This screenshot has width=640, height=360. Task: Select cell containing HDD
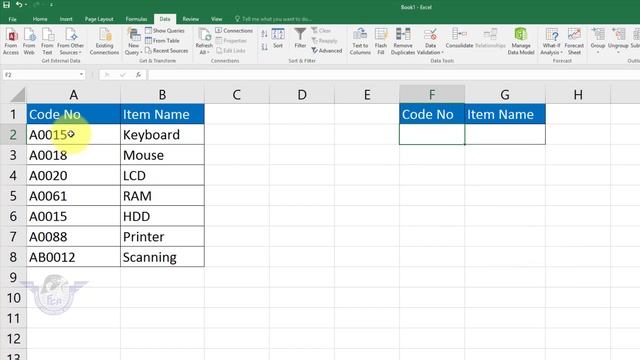pos(162,216)
